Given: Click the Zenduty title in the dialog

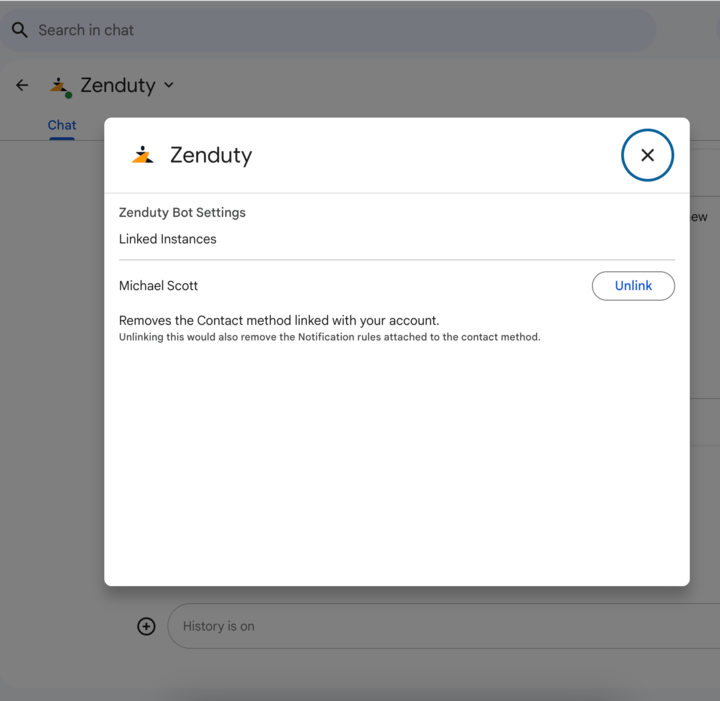Looking at the screenshot, I should click(x=211, y=155).
